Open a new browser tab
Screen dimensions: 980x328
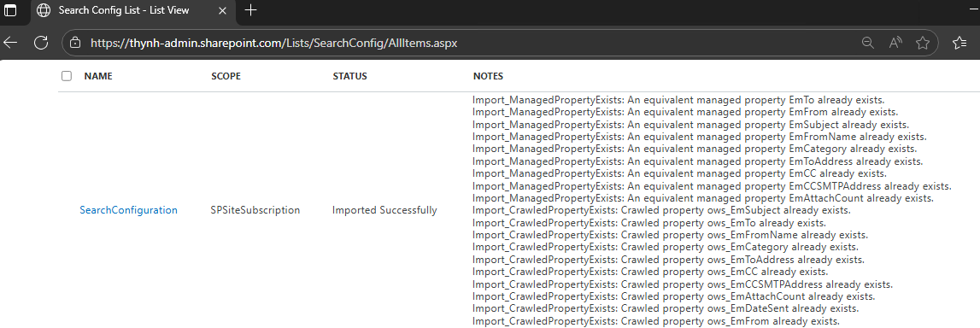coord(250,10)
